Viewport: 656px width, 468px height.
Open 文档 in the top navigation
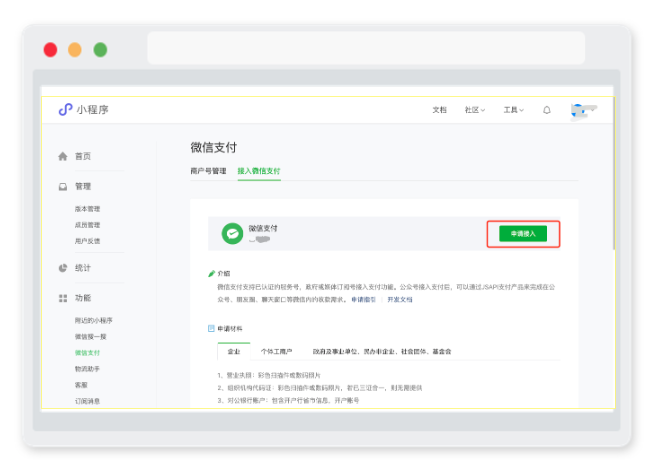pos(439,110)
